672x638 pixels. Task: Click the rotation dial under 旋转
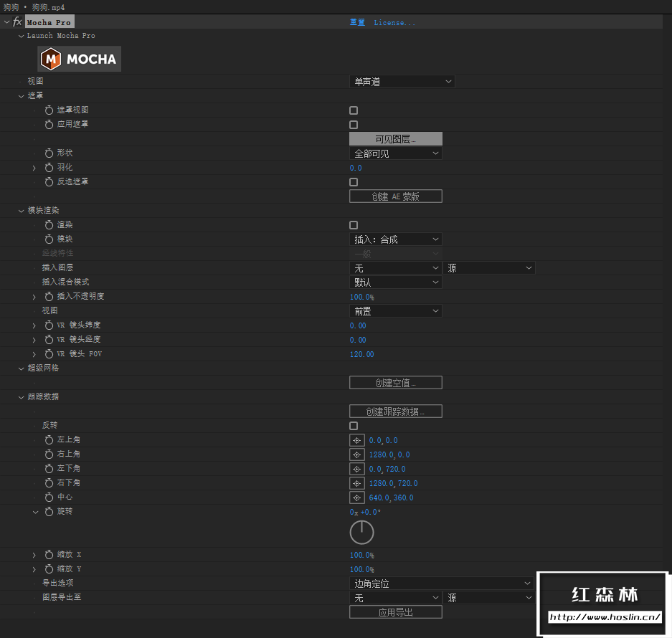point(361,532)
